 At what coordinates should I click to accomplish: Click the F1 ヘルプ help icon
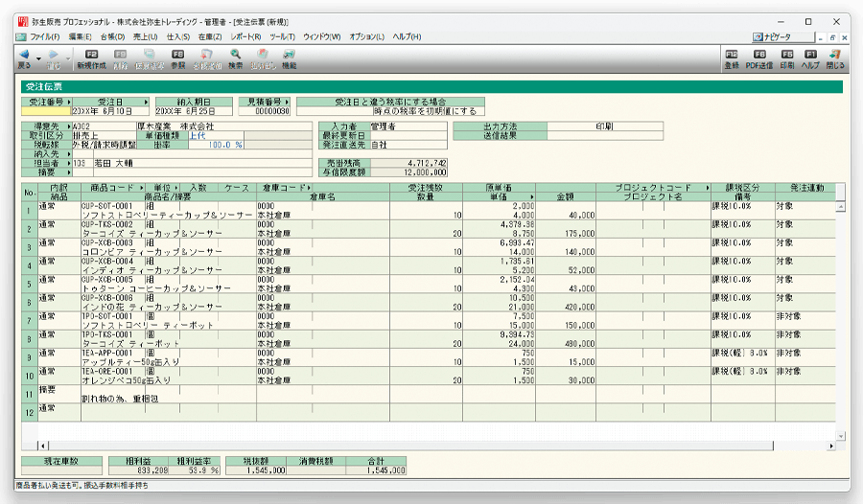[x=810, y=54]
